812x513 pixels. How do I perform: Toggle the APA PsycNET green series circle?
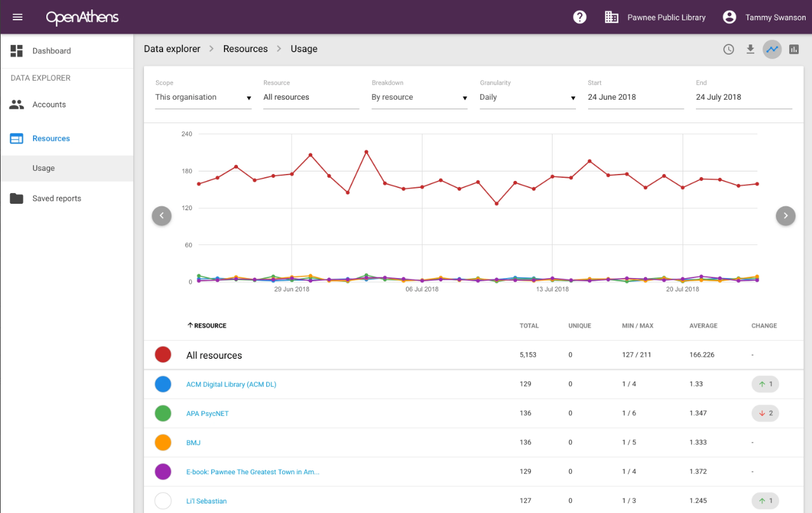[163, 413]
